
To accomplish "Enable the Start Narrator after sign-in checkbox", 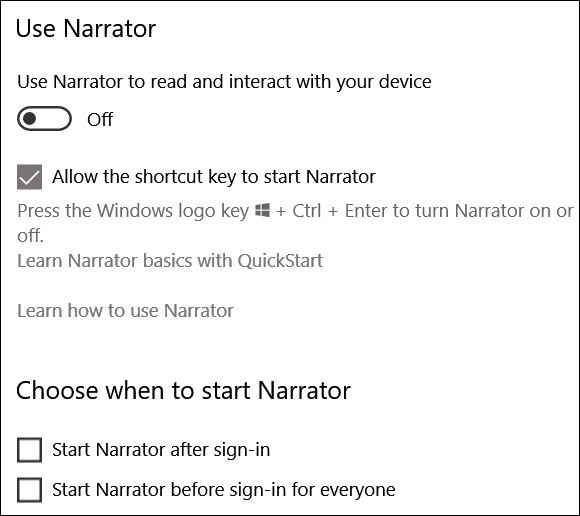I will [29, 450].
